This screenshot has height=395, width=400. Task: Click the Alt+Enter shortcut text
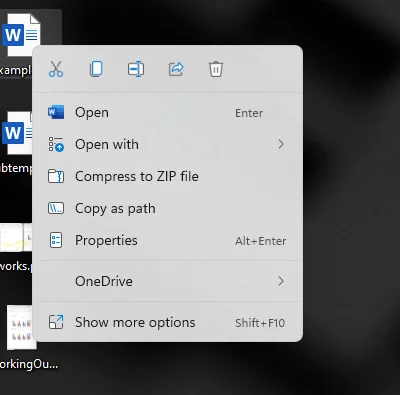(261, 241)
